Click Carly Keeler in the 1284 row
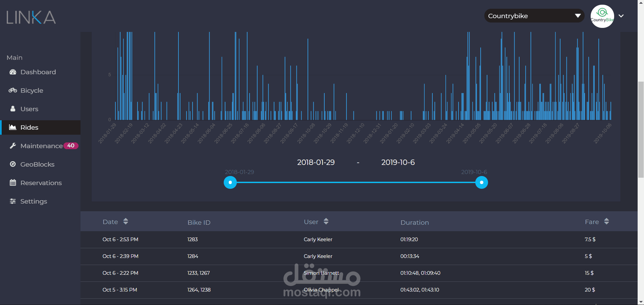Screen dimensions: 644x305 tap(318, 256)
